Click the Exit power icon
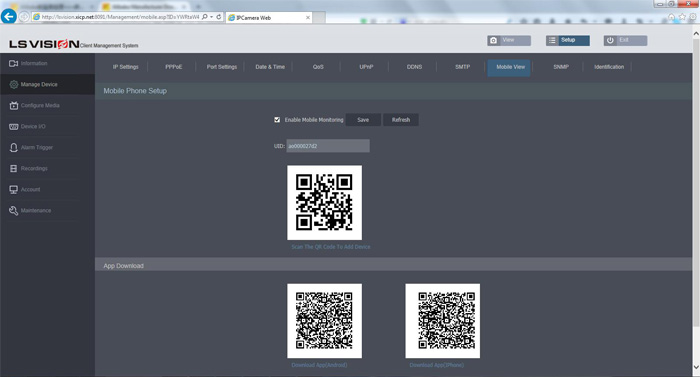The width and height of the screenshot is (700, 377). (610, 40)
